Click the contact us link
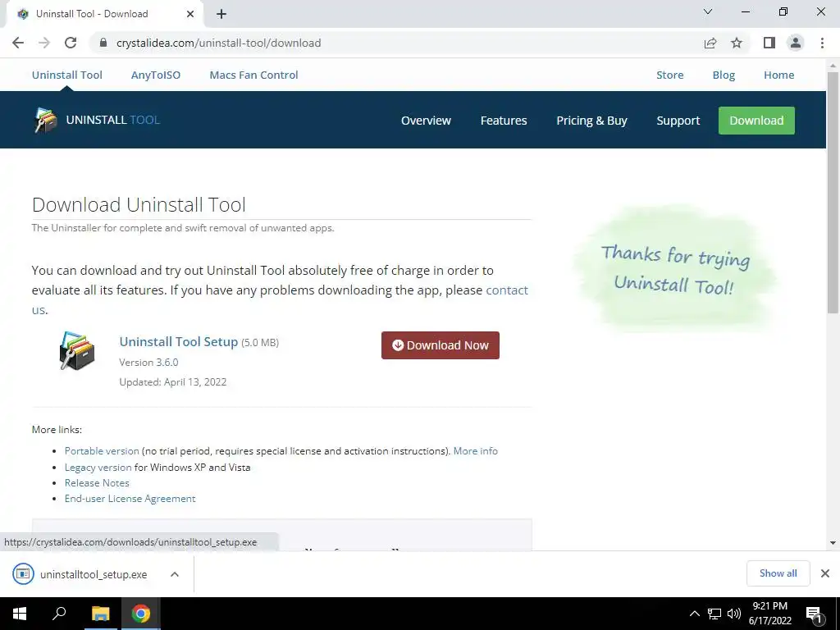This screenshot has width=840, height=630. click(507, 290)
